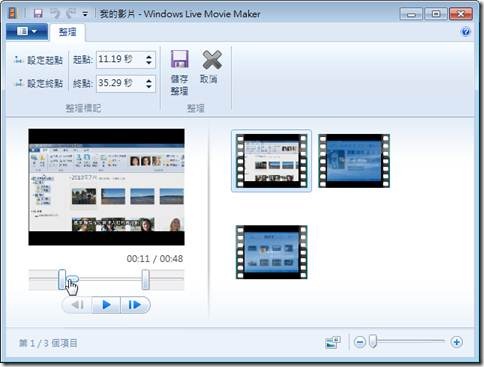Click the Undo icon in quick access toolbar
The height and width of the screenshot is (367, 484).
pos(55,13)
